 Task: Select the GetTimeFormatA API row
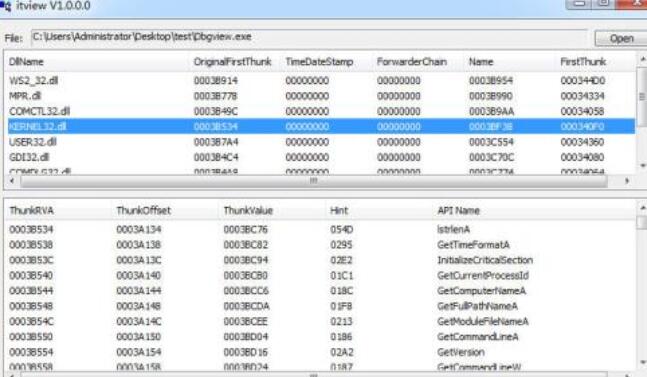point(321,245)
